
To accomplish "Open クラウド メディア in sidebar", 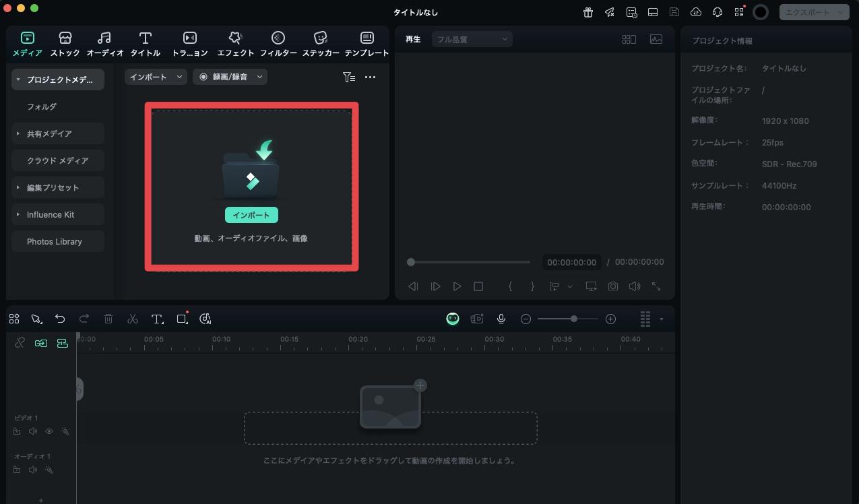I will [58, 160].
